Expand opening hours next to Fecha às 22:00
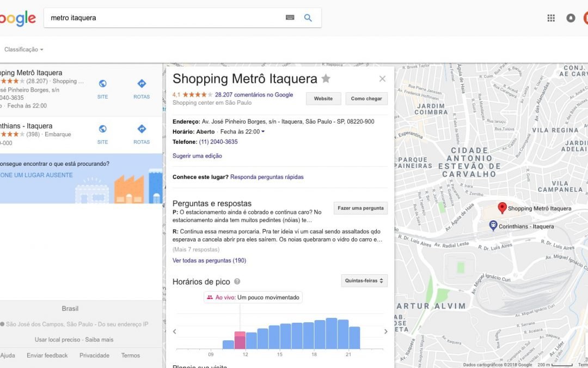This screenshot has width=588, height=368. tap(262, 132)
